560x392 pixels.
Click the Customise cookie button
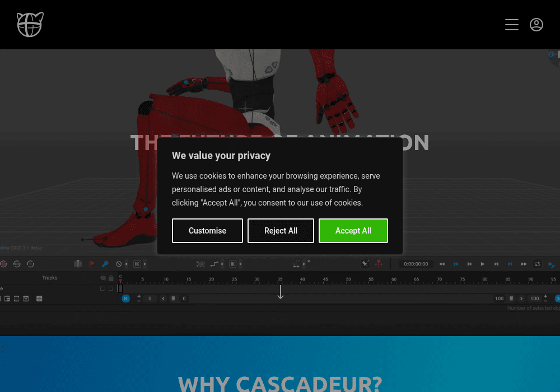[x=207, y=231]
